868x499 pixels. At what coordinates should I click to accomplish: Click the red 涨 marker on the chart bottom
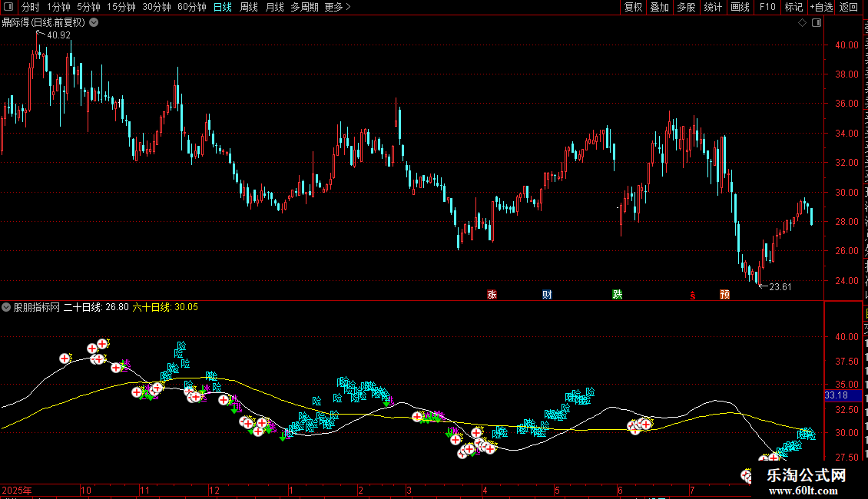(492, 294)
